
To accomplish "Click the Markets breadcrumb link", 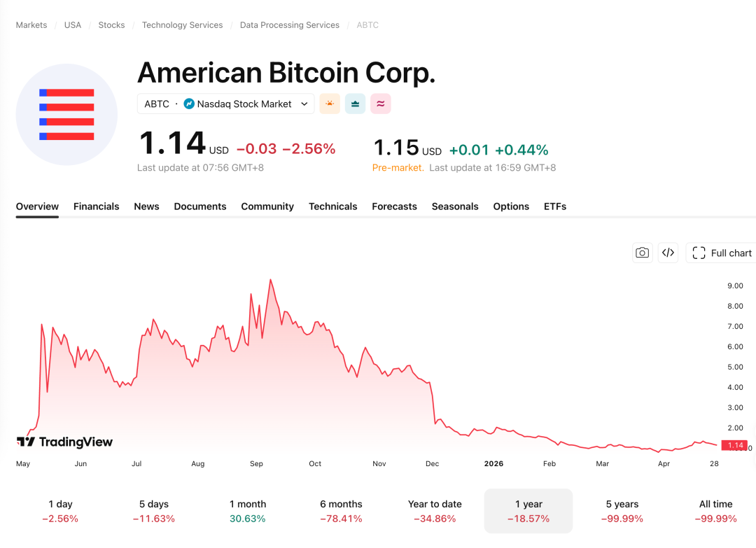I will [x=31, y=24].
